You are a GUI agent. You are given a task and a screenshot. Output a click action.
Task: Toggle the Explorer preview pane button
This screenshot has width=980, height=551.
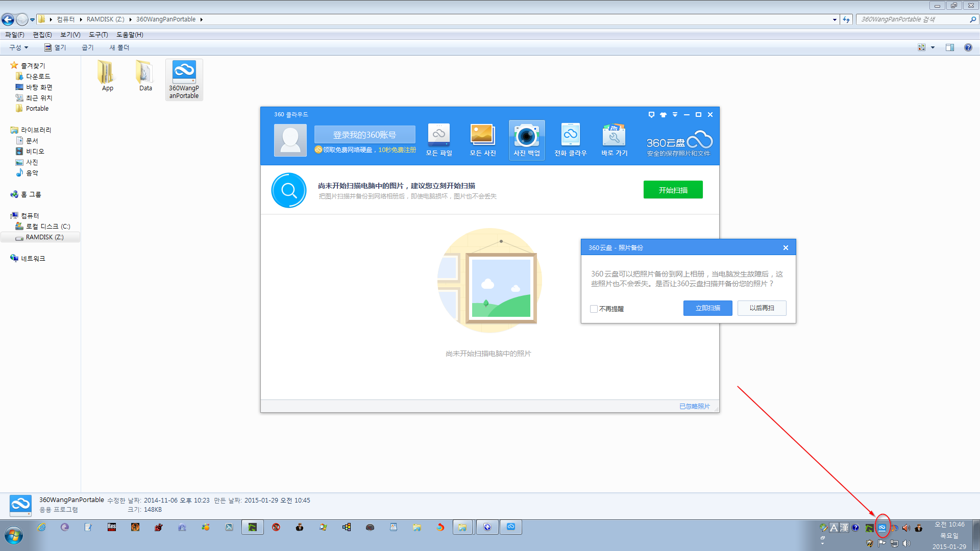click(950, 47)
